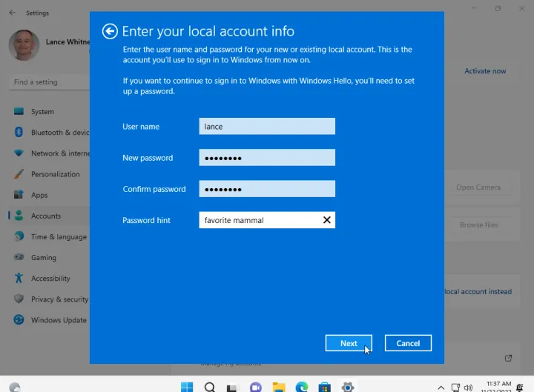Go to Windows Update in the sidebar
The width and height of the screenshot is (534, 392).
59,320
